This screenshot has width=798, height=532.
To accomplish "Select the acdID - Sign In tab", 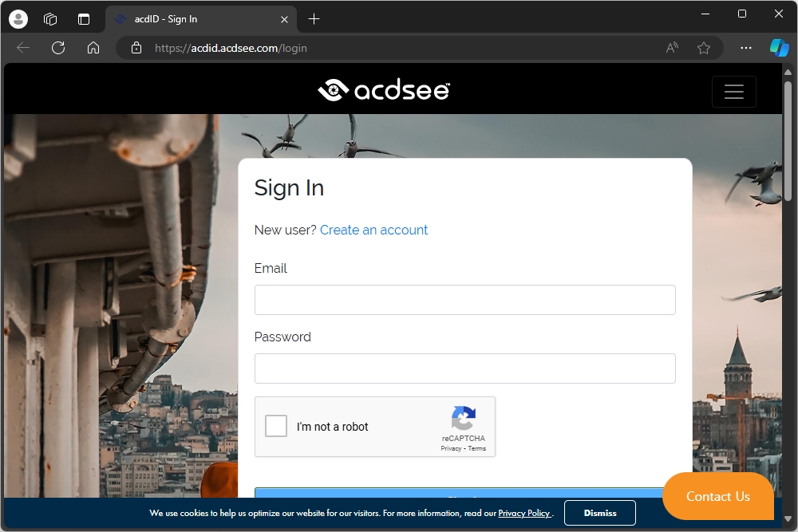I will (200, 19).
